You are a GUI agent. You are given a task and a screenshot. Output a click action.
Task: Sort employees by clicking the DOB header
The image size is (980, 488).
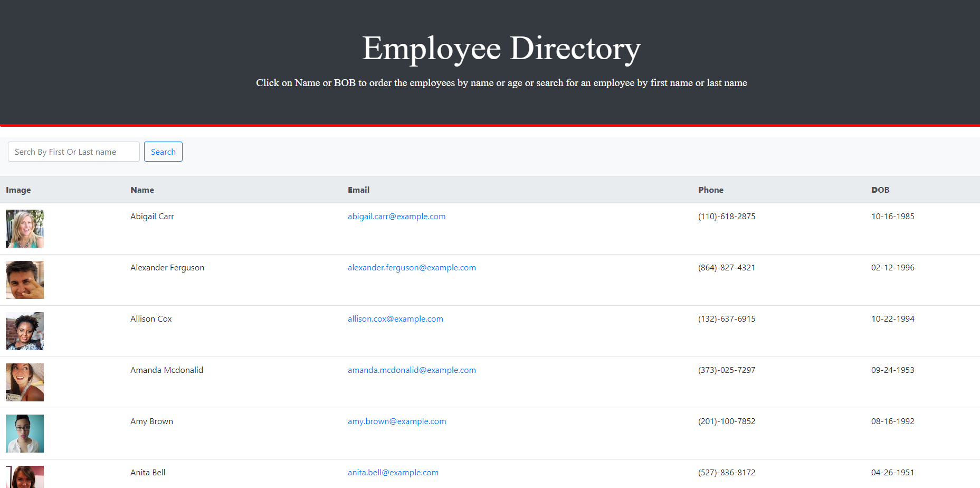tap(880, 190)
